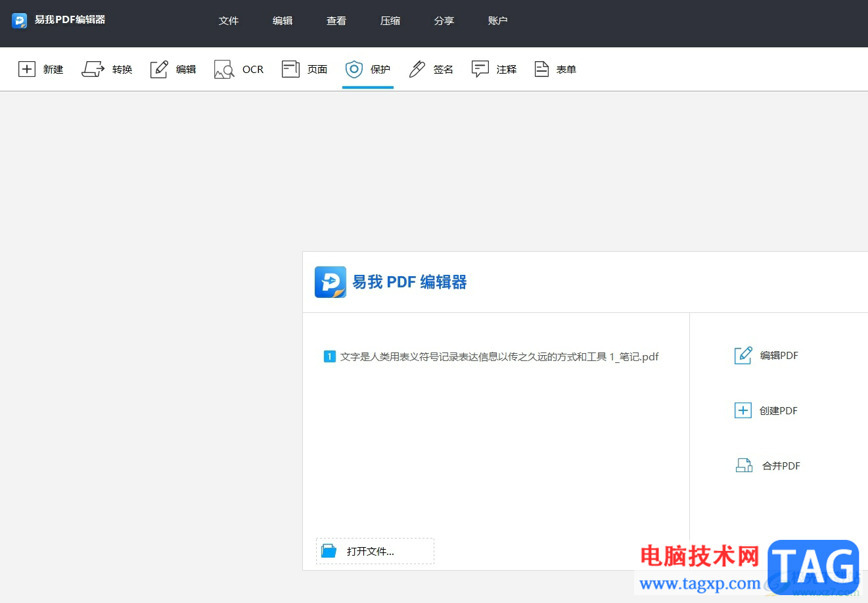Launch the OCR recognition tool
This screenshot has height=603, width=868.
[x=239, y=69]
